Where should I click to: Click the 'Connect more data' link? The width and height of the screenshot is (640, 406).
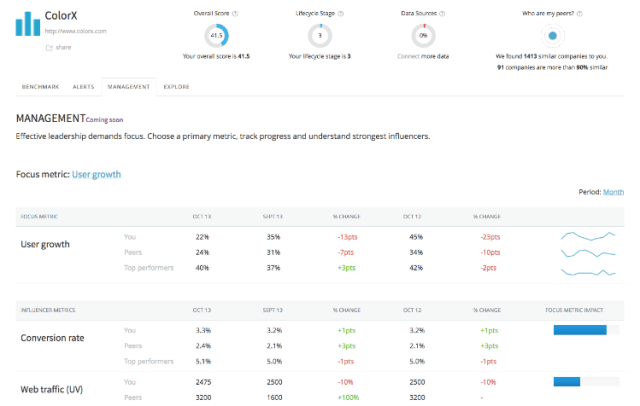pos(424,56)
